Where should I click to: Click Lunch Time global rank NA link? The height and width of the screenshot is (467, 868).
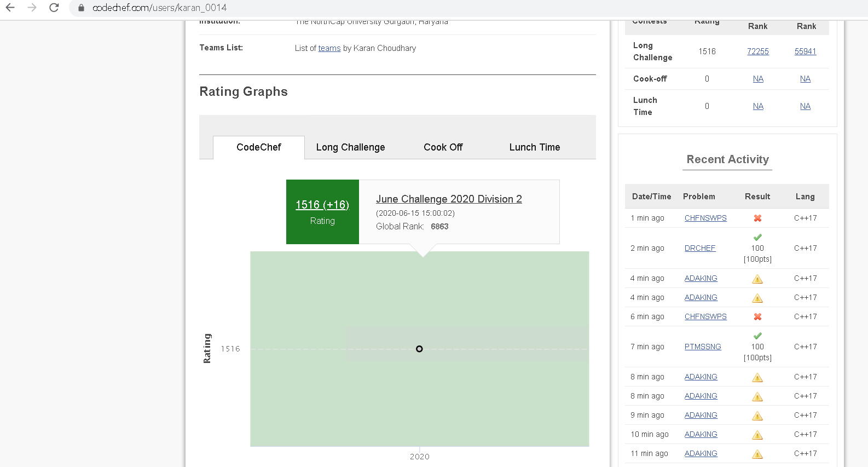[x=758, y=106]
